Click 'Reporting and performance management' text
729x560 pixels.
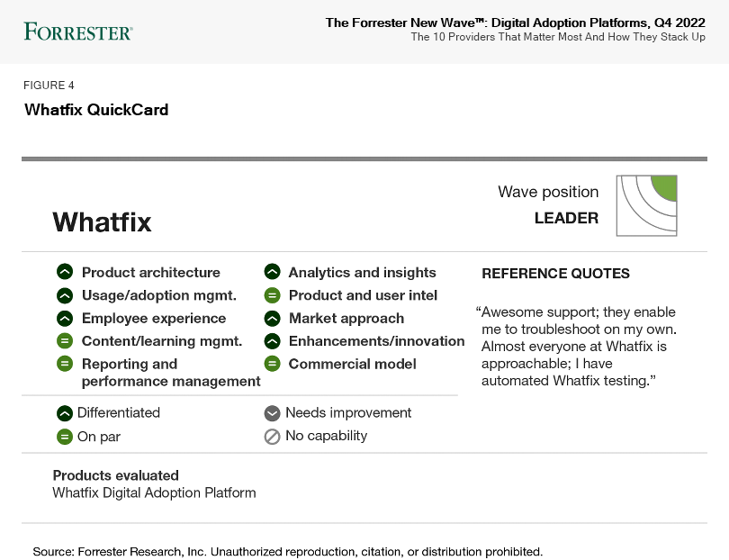click(x=171, y=373)
